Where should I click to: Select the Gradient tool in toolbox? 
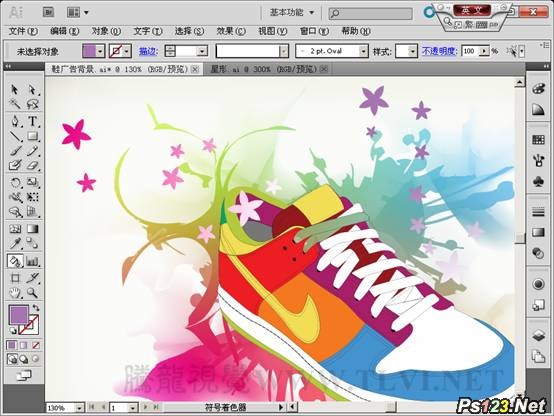point(33,229)
